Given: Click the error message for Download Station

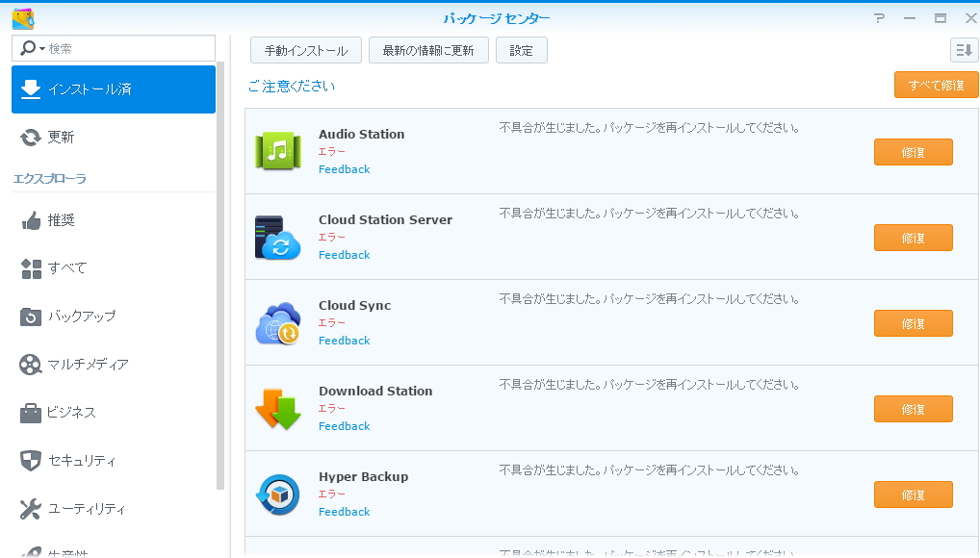Looking at the screenshot, I should click(x=650, y=385).
